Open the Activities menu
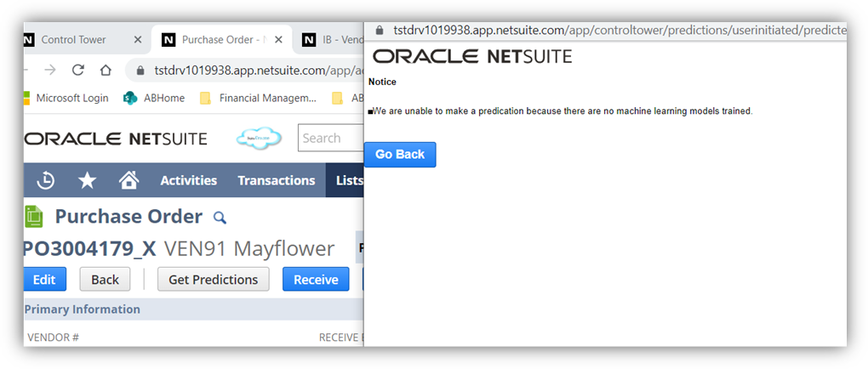Image resolution: width=868 pixels, height=369 pixels. click(189, 180)
